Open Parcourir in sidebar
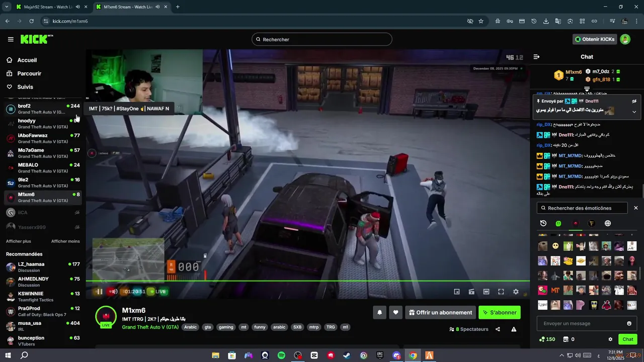The height and width of the screenshot is (362, 644). click(29, 73)
